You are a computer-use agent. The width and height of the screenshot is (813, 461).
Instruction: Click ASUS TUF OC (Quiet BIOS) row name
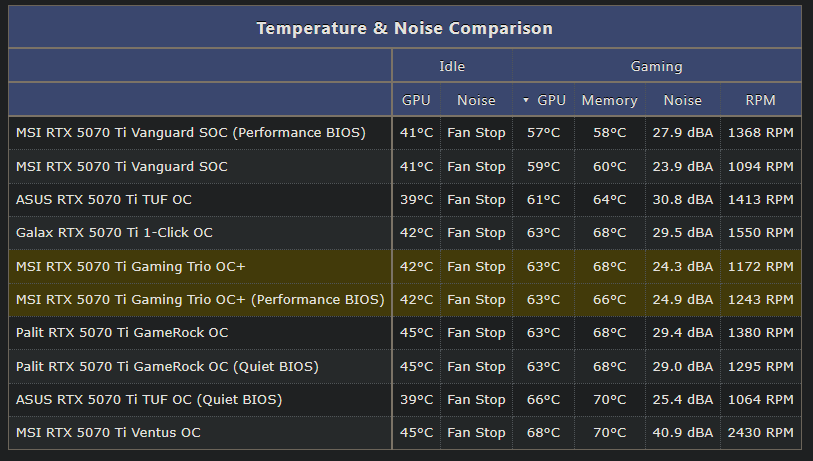tap(149, 400)
